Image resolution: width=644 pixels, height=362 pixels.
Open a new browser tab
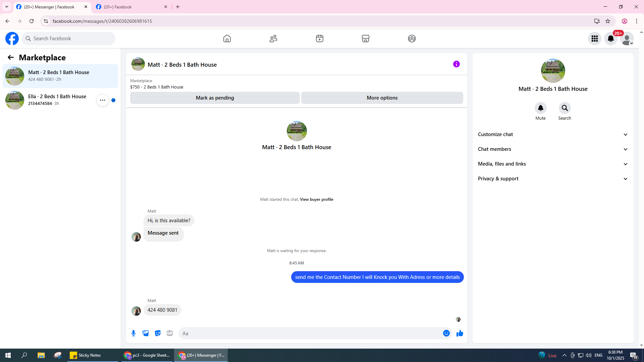(178, 7)
